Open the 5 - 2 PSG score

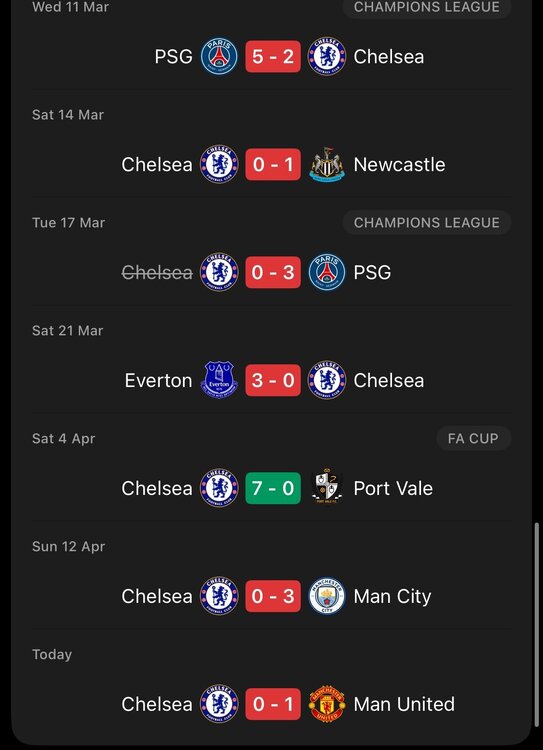(x=273, y=56)
